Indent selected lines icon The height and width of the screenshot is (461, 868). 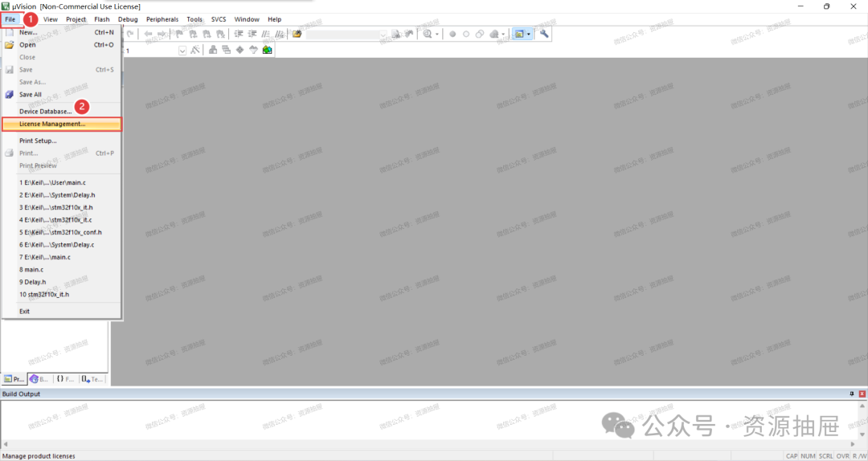pyautogui.click(x=239, y=35)
